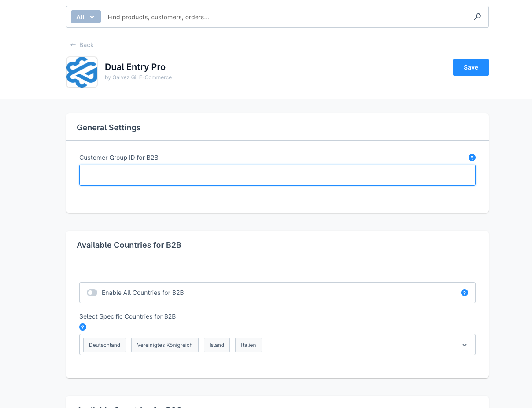Select the Vereinigtes Königreich country tag
This screenshot has height=408, width=532.
165,345
